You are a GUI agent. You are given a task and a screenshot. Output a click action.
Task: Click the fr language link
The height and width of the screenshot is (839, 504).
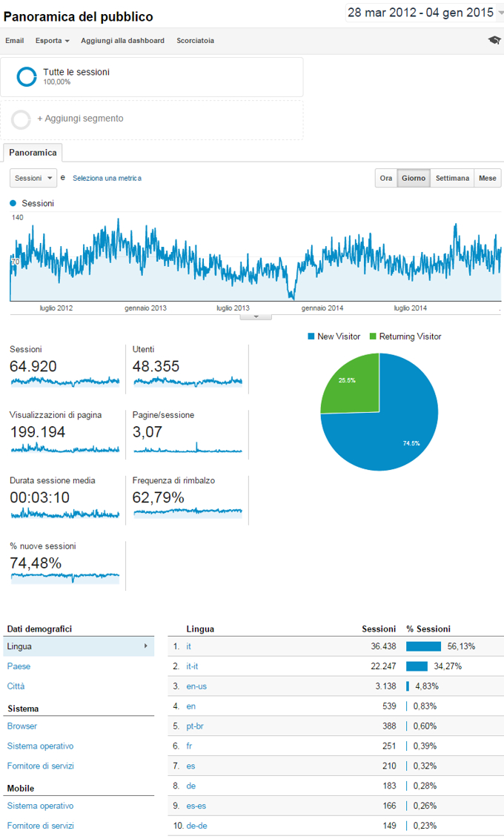coord(189,746)
